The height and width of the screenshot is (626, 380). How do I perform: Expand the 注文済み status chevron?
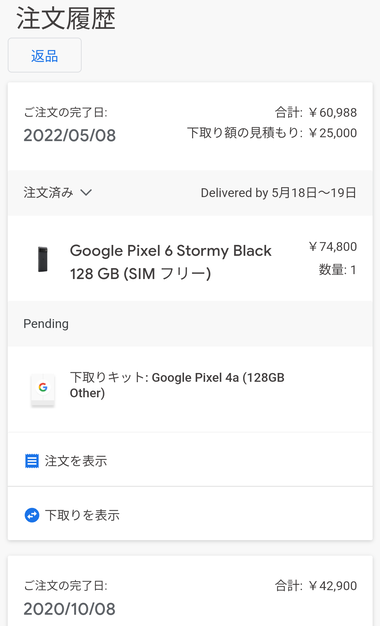click(86, 193)
